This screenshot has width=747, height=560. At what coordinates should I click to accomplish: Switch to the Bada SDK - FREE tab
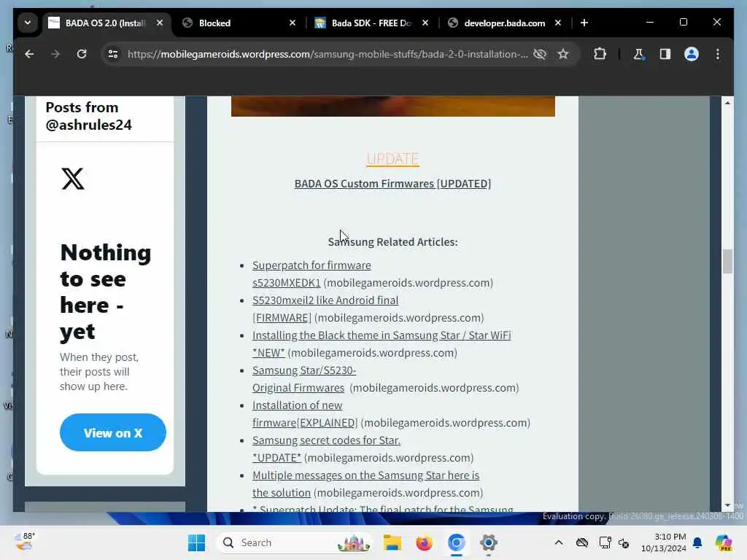(371, 23)
